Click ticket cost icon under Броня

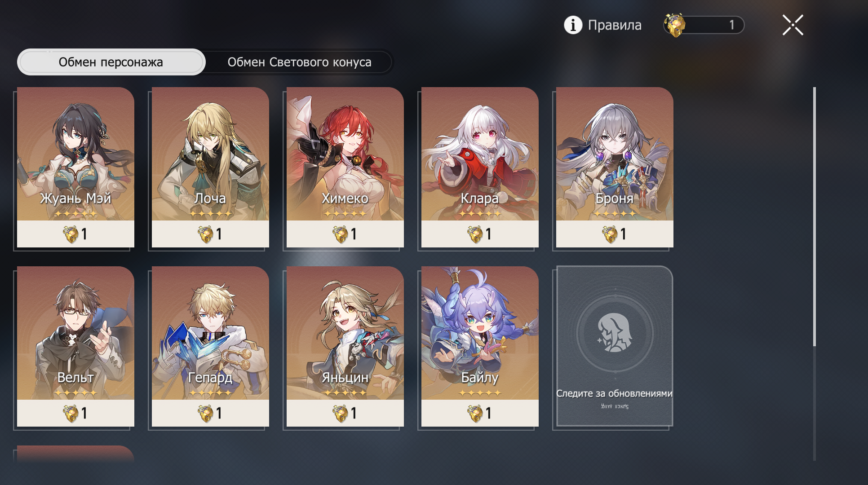point(610,234)
